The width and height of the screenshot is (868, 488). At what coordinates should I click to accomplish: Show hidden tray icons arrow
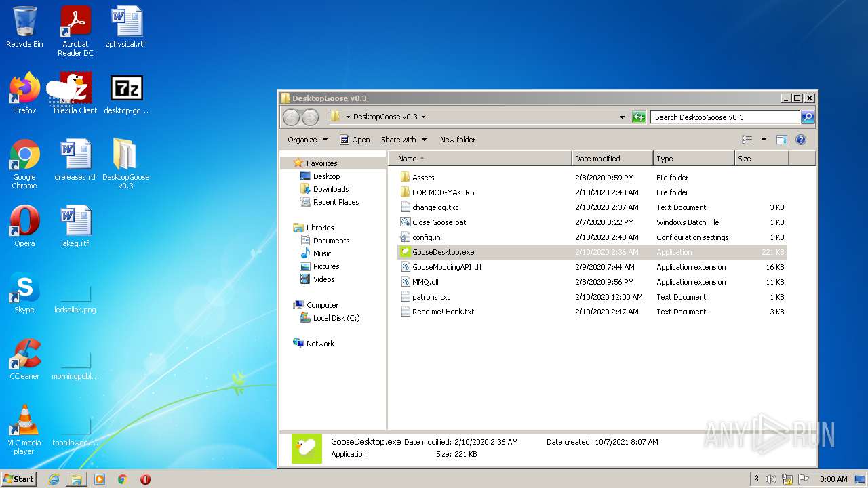click(x=757, y=479)
